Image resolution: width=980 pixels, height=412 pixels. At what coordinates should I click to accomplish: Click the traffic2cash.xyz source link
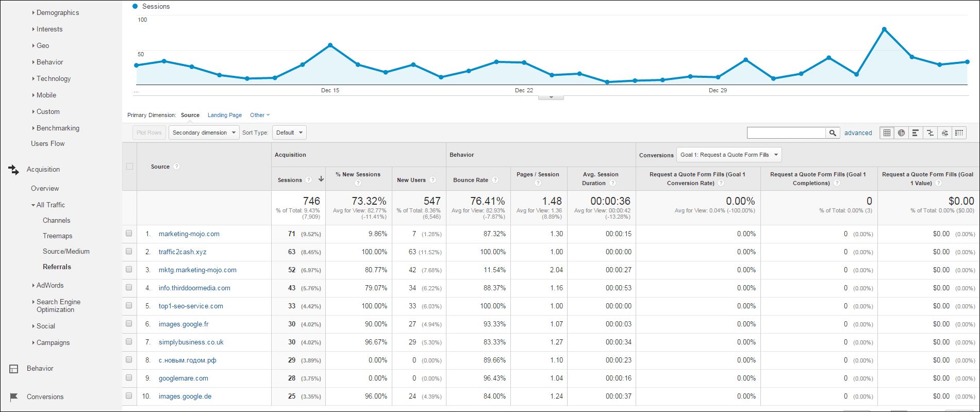point(182,252)
